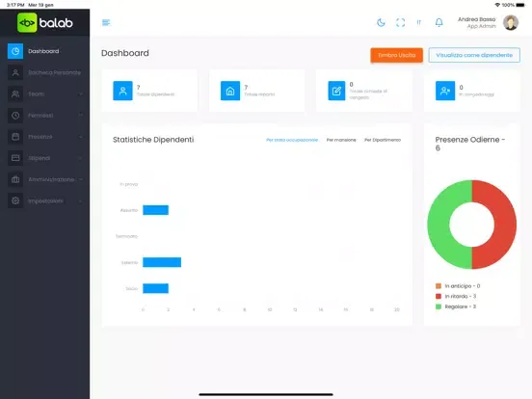This screenshot has height=399, width=532.
Task: Click the green segment of donut chart
Action: pos(439,225)
